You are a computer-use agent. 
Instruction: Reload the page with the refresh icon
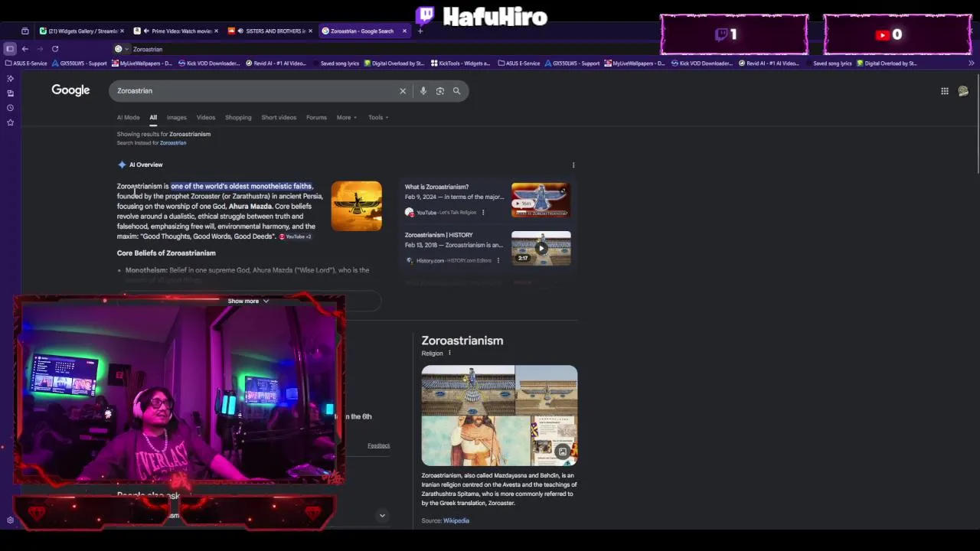pos(55,48)
